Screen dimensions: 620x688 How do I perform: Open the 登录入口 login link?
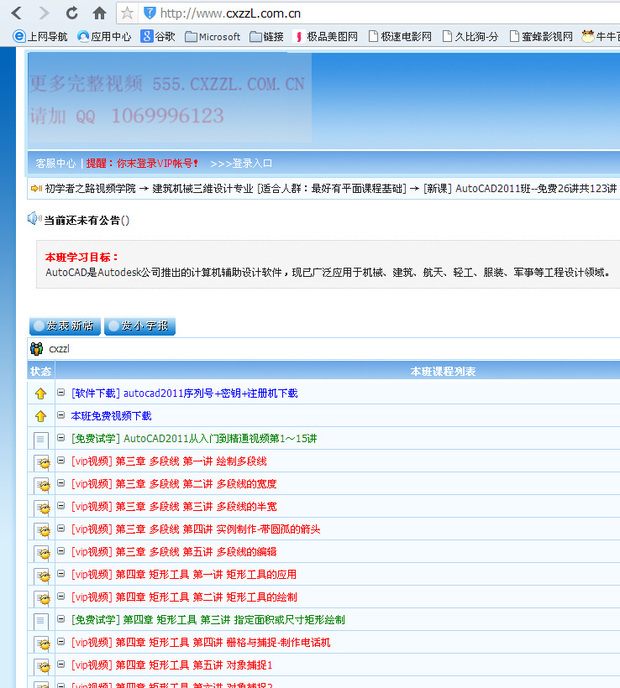[x=241, y=163]
